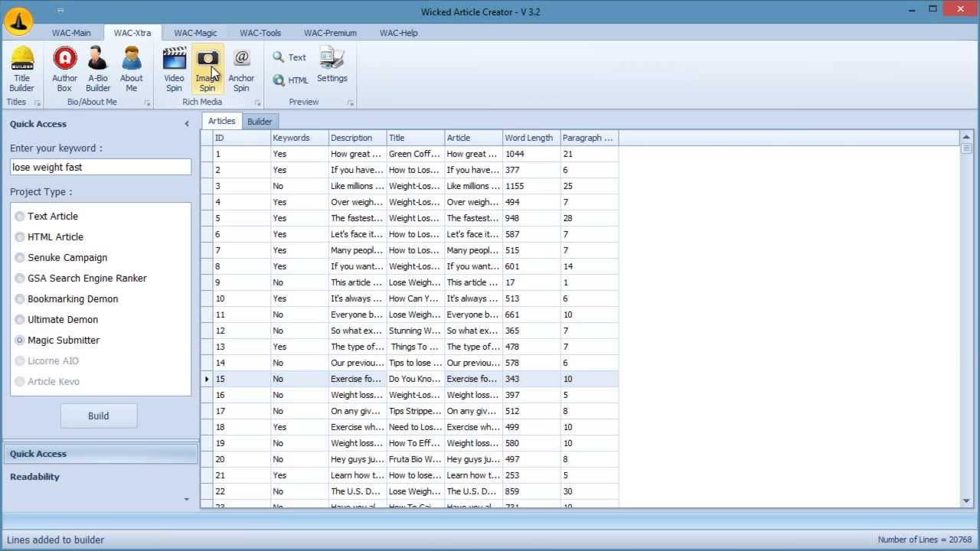Open the About Me tool
Screen dimensions: 980x551
click(131, 69)
